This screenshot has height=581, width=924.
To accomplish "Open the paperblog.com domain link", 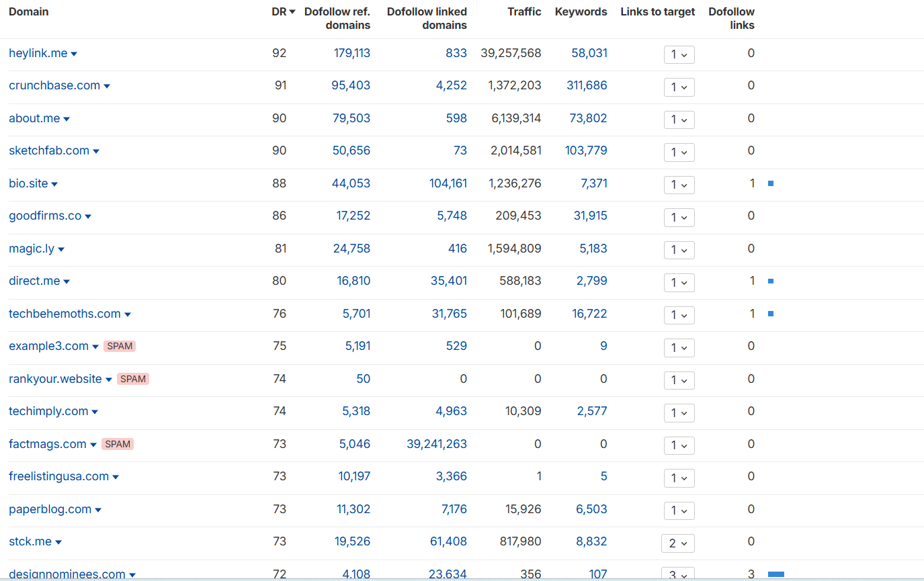I will coord(50,509).
